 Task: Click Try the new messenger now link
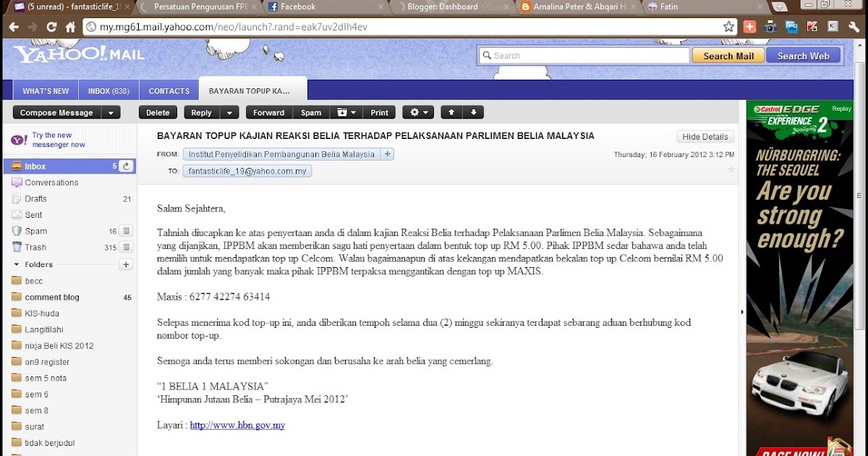(59, 140)
